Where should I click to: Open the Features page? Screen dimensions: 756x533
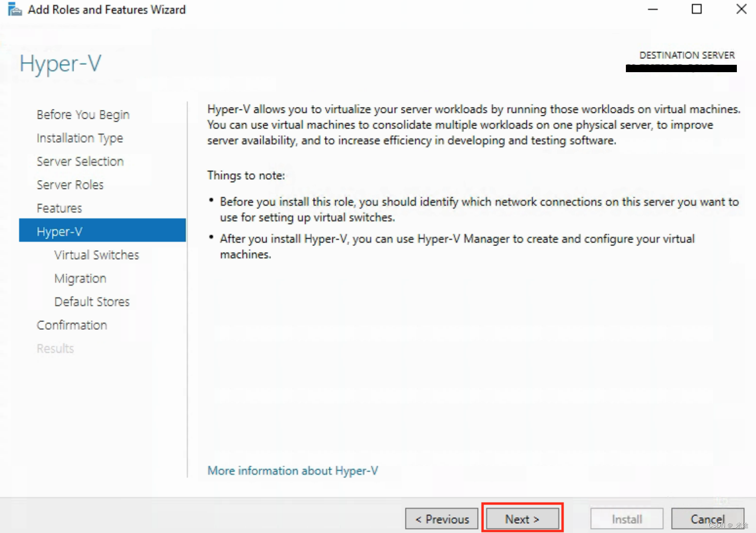click(59, 208)
